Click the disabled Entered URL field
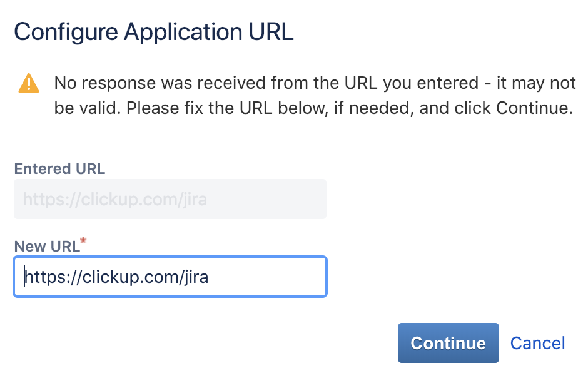The width and height of the screenshot is (588, 368). point(170,200)
